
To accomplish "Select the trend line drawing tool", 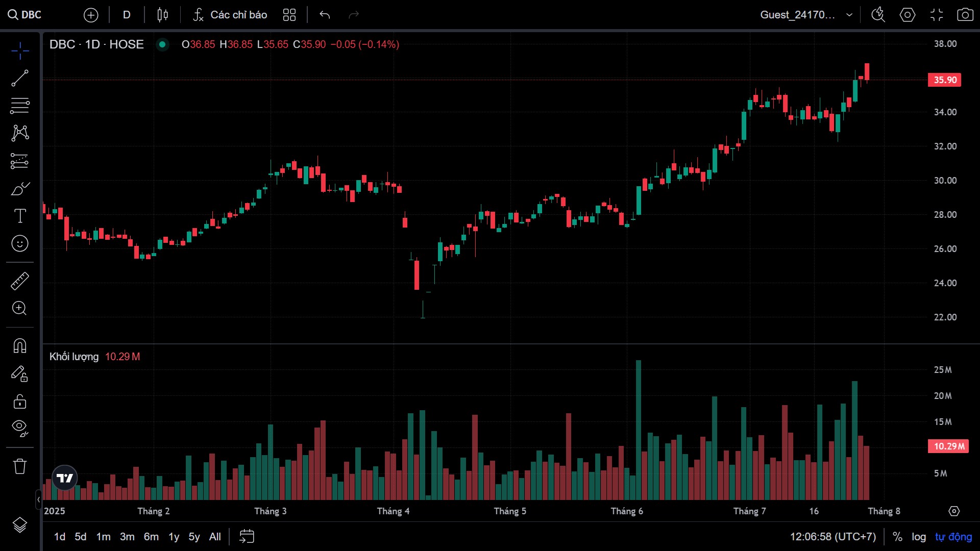I will tap(20, 78).
